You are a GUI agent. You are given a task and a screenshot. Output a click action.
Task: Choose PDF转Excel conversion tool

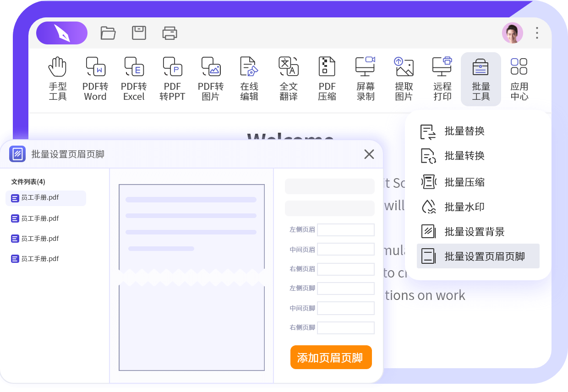point(134,79)
